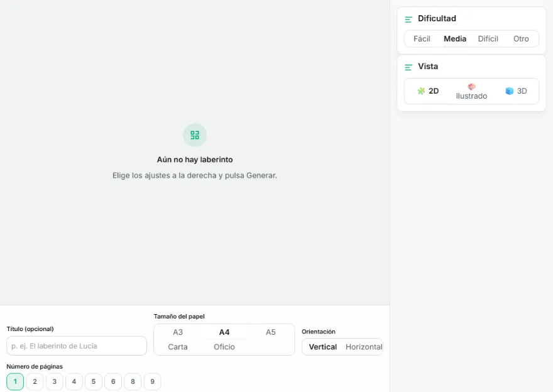Set orientation to Horizontal

pyautogui.click(x=364, y=347)
